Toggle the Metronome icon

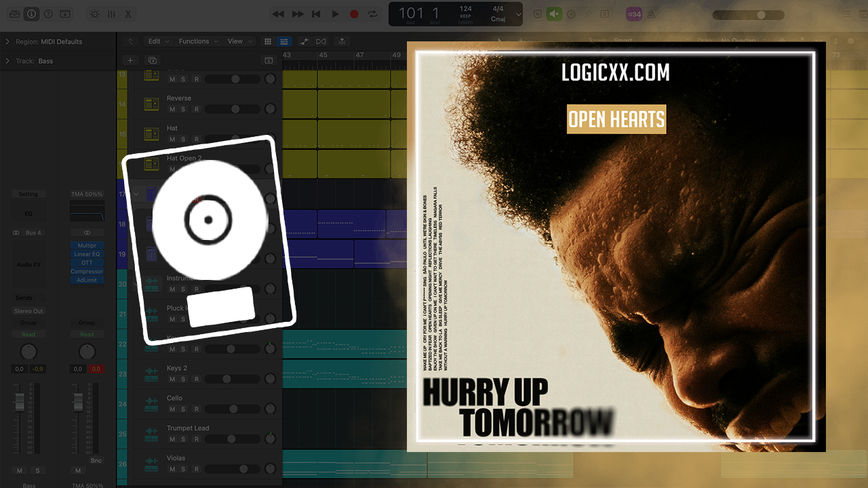[652, 14]
